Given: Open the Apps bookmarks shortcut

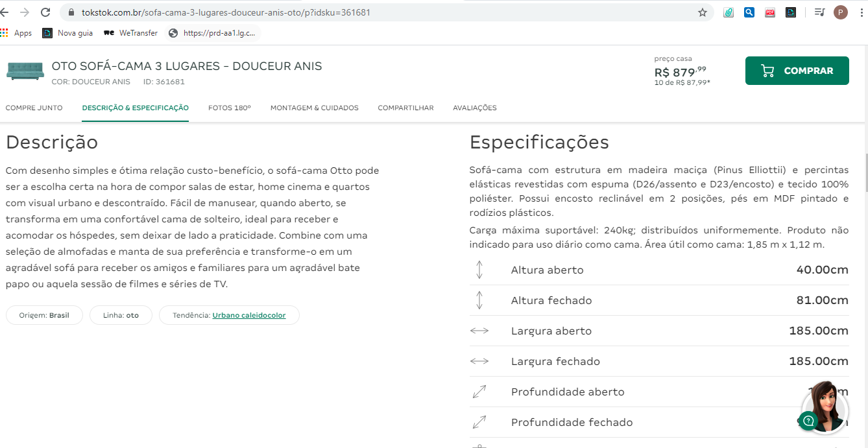Looking at the screenshot, I should pyautogui.click(x=16, y=33).
